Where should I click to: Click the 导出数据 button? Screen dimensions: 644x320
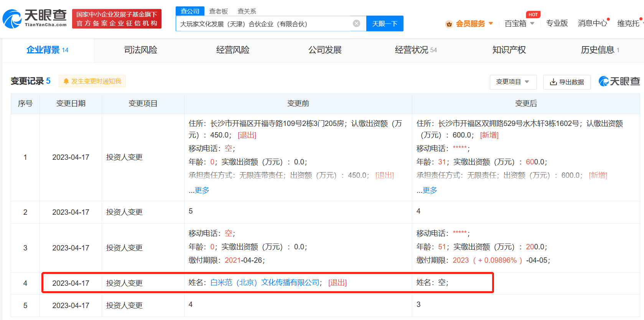click(567, 82)
